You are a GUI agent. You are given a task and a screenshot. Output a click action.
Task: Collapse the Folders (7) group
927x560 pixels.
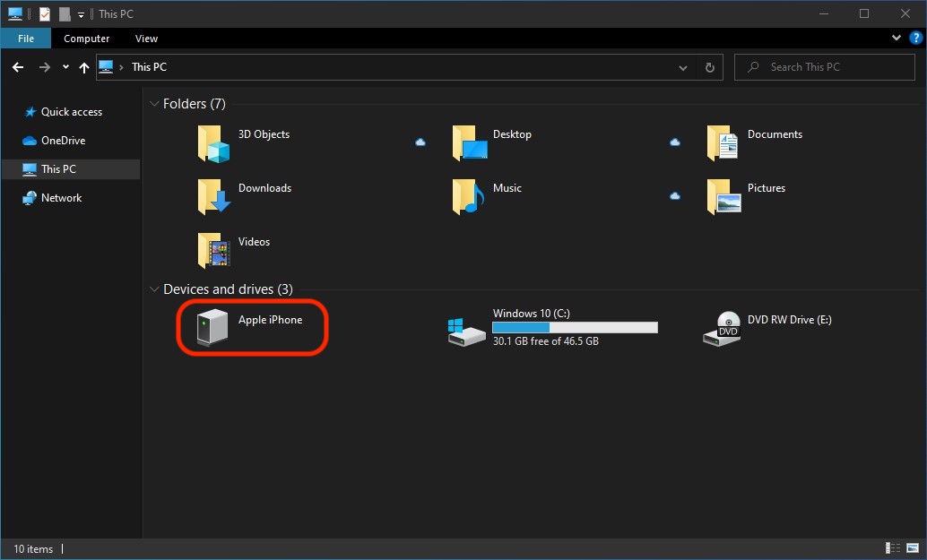click(x=154, y=105)
